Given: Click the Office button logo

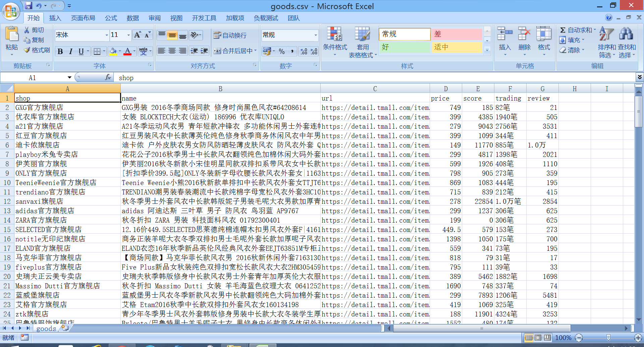Looking at the screenshot, I should click(x=11, y=11).
